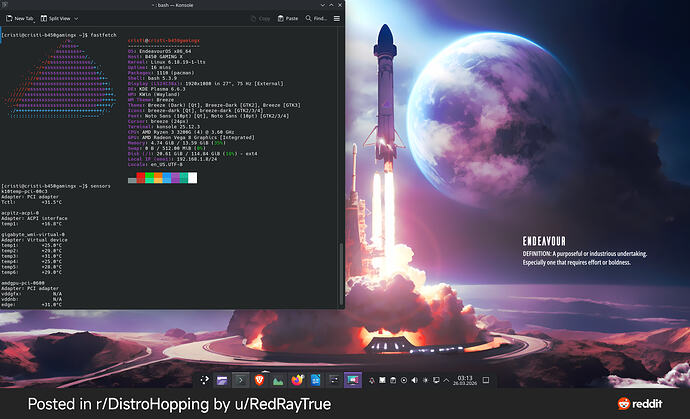Image resolution: width=690 pixels, height=419 pixels.
Task: Open the blue app icon next to Firefox
Action: pos(316,380)
